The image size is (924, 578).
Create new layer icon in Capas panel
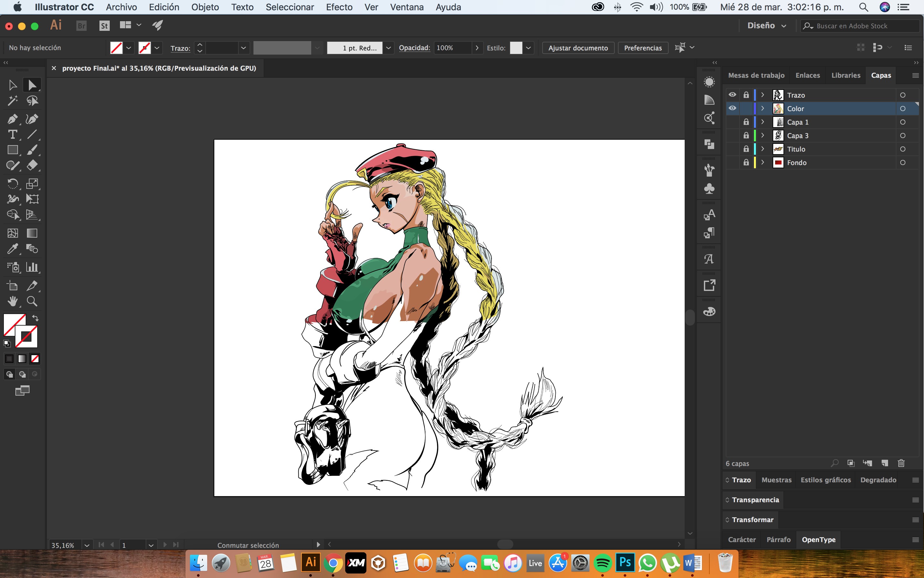885,463
